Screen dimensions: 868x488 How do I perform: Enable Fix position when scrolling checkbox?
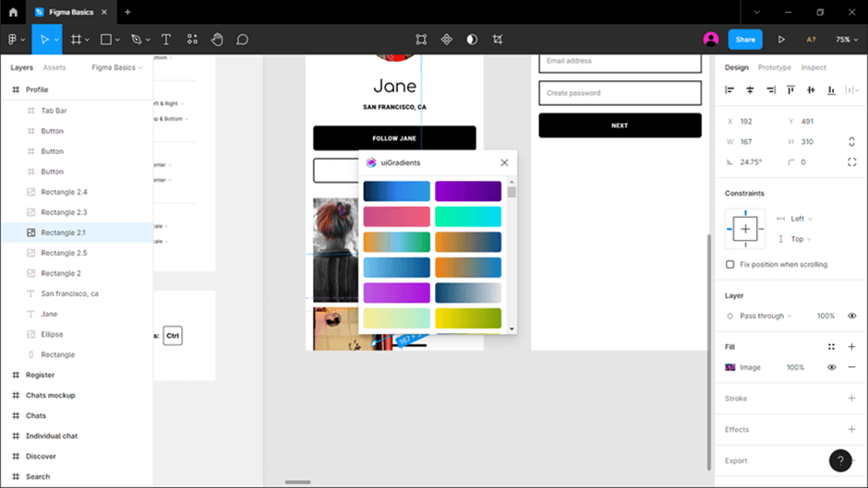[x=730, y=265]
